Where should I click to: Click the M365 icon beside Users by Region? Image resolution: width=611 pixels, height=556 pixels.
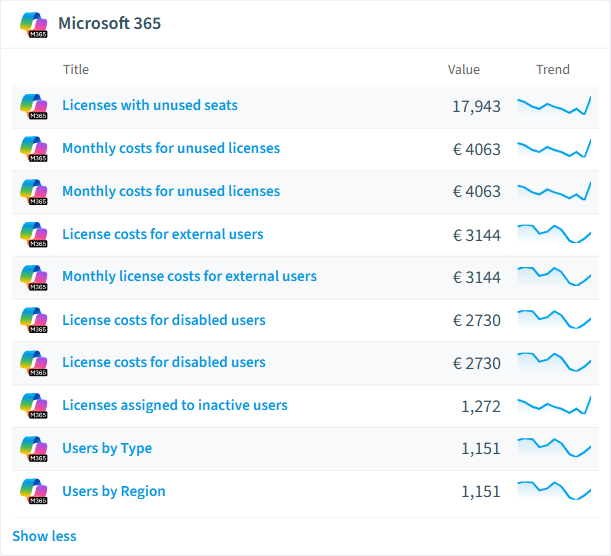[34, 491]
